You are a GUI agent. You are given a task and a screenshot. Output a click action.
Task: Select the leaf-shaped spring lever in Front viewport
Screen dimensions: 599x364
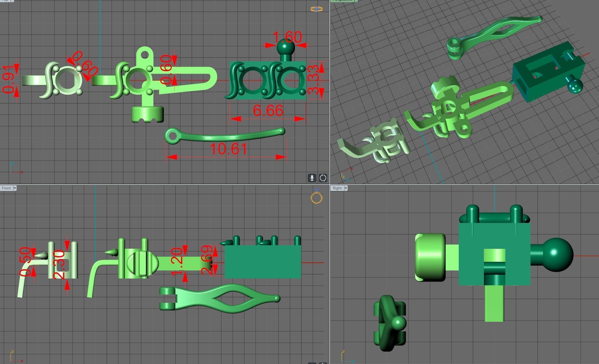point(220,299)
